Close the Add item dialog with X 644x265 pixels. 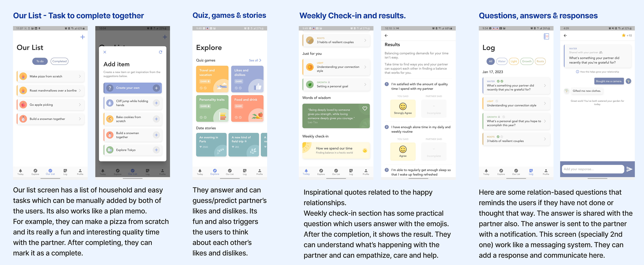point(105,52)
